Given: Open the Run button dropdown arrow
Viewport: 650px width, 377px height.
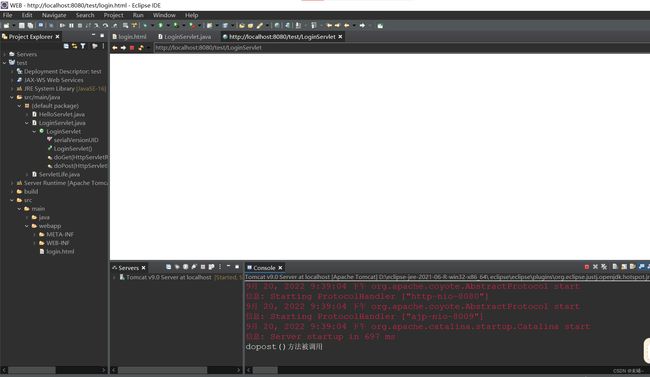Looking at the screenshot, I should pos(167,25).
